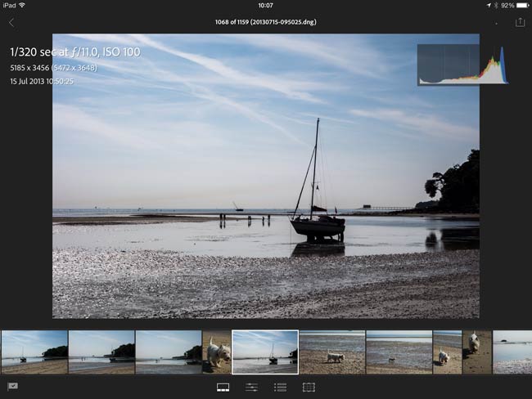Select the filmstrip view icon

(223, 387)
